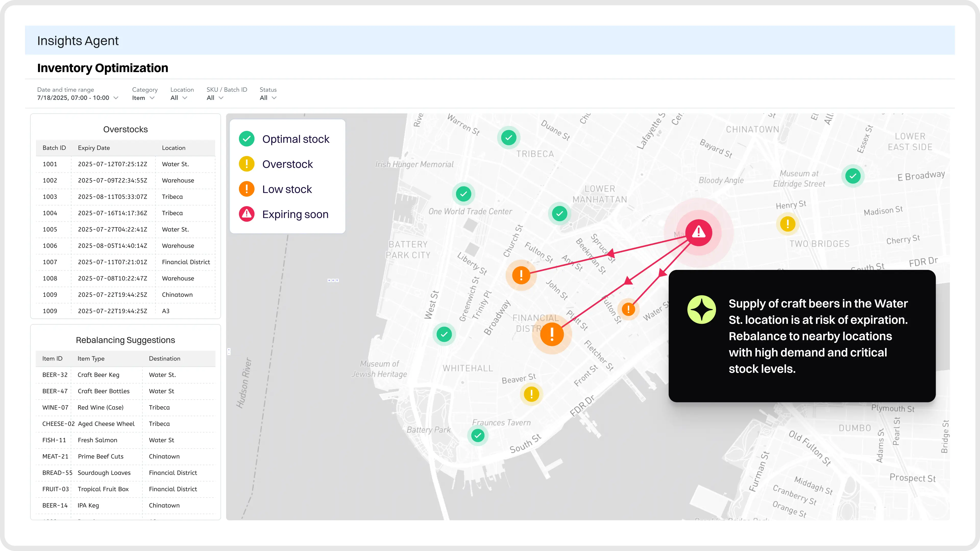
Task: Open the Location filter dropdown
Action: click(x=179, y=98)
